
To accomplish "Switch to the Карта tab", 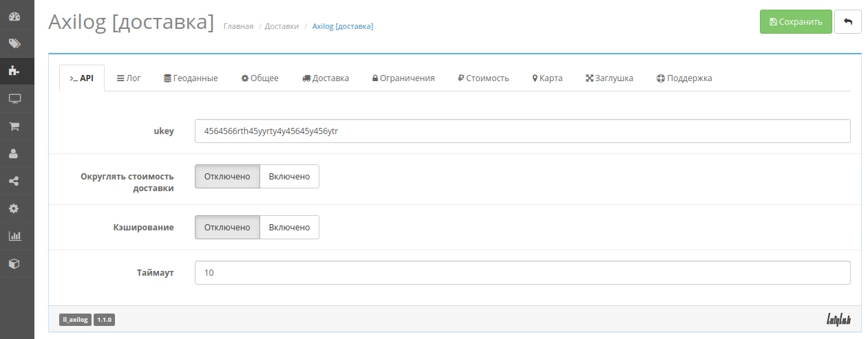I will click(x=547, y=78).
